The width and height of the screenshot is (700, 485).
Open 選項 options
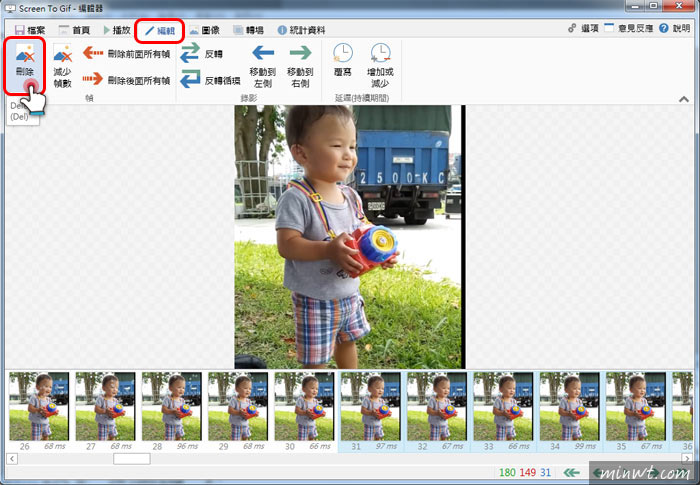[583, 28]
